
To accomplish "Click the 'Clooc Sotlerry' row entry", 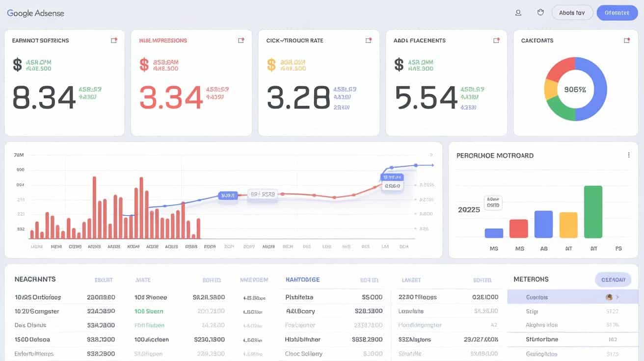I will click(x=303, y=354).
